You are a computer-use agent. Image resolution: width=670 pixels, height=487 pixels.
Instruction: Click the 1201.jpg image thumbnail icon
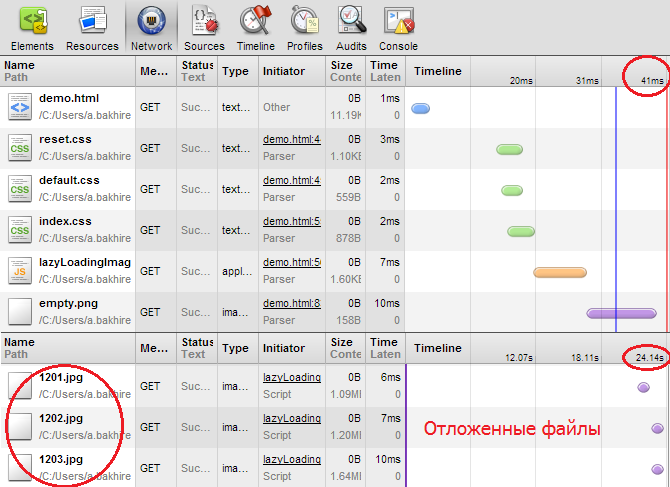(20, 385)
